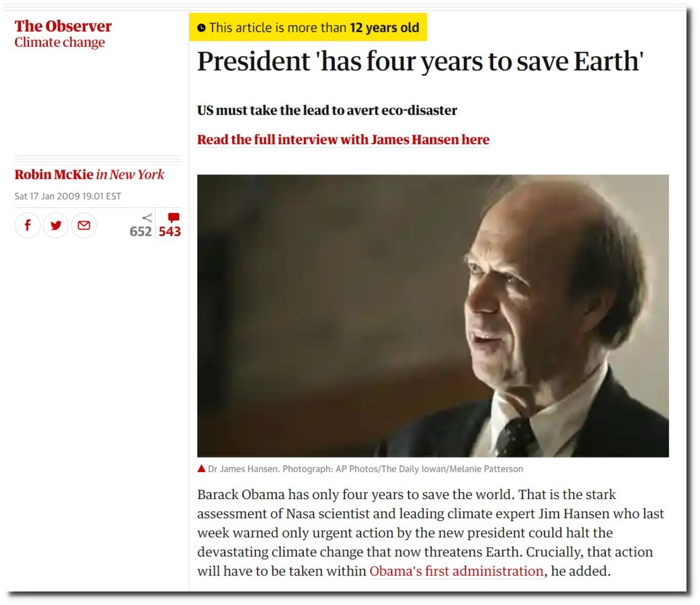Click the publication date Sat 17 Jan 2009

(68, 197)
